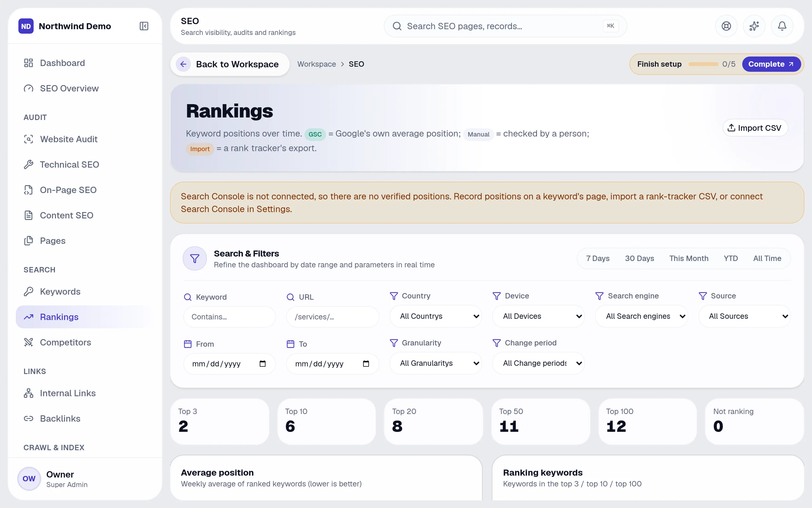Open the All Search engines dropdown
Viewport: 812px width, 508px height.
[641, 316]
